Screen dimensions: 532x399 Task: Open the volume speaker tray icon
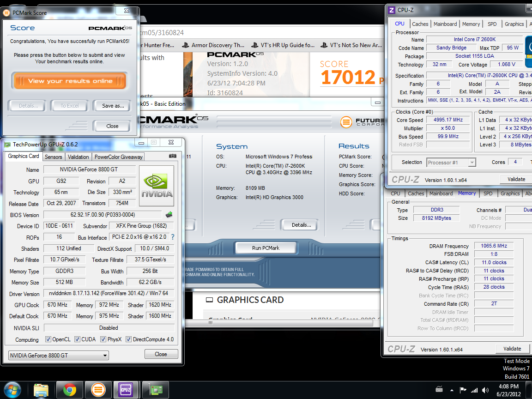point(485,390)
